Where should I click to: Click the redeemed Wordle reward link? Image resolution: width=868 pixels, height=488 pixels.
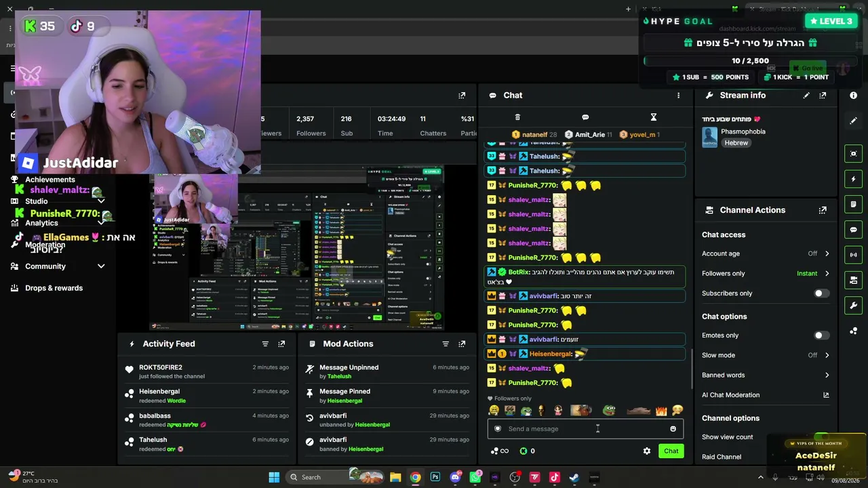(x=176, y=401)
